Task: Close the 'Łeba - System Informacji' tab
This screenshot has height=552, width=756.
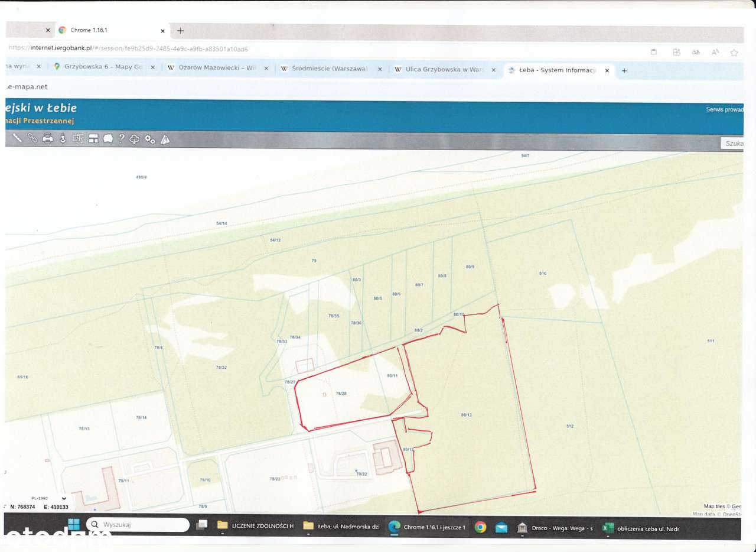Action: (x=607, y=70)
